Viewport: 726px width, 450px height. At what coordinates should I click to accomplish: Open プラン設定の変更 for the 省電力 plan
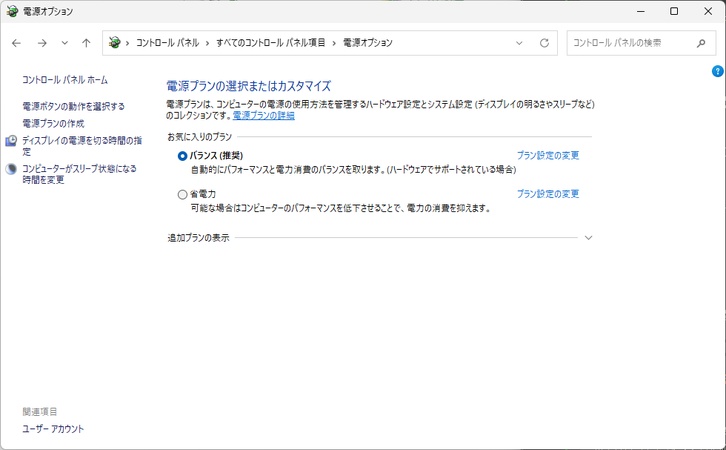click(x=548, y=194)
